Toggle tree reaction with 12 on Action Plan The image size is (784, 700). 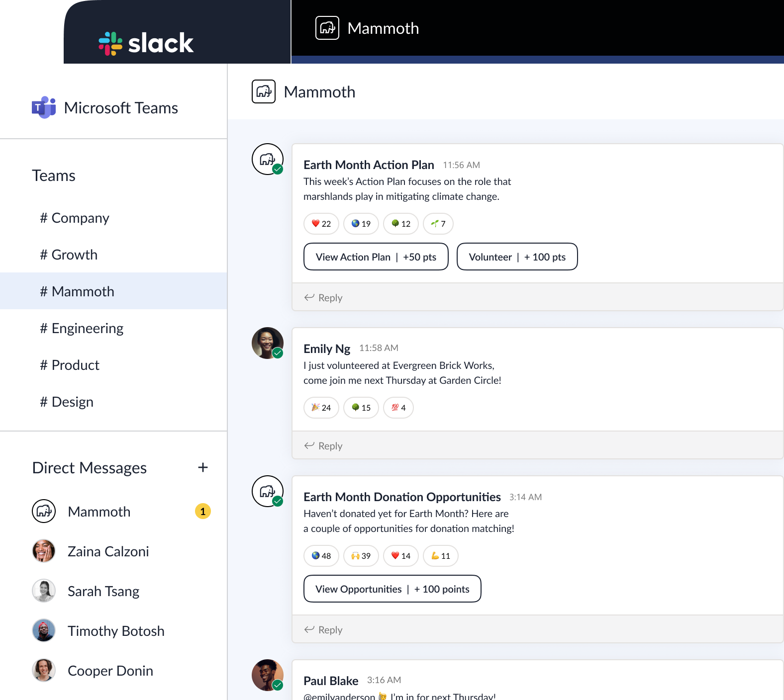(401, 224)
